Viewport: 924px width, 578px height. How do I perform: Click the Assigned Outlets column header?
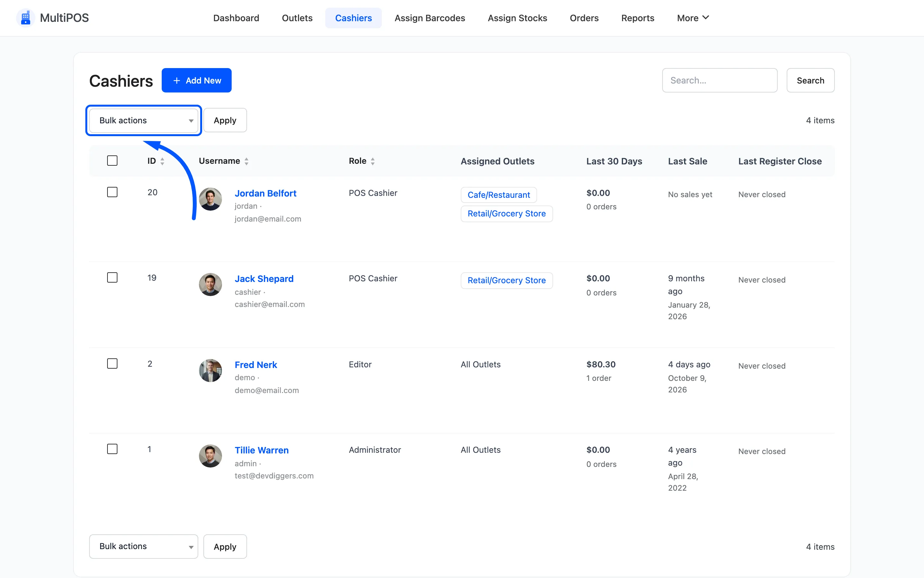tap(498, 161)
